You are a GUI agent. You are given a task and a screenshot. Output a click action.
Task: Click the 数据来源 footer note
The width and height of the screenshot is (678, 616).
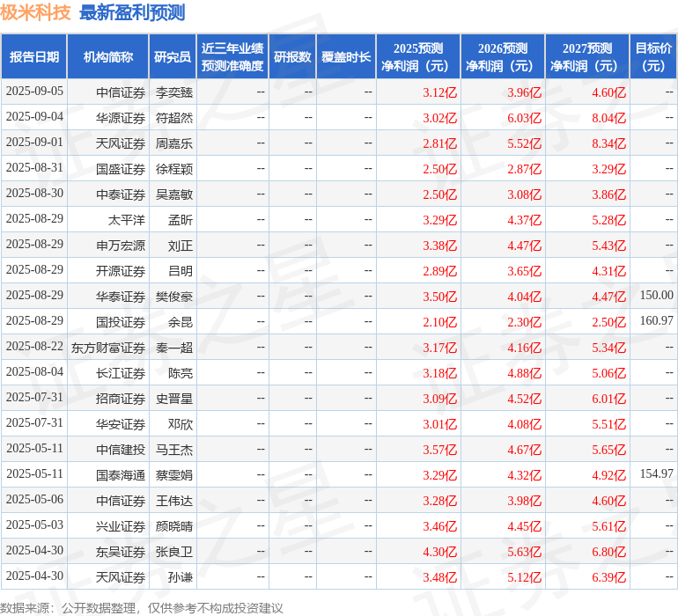coord(142,607)
